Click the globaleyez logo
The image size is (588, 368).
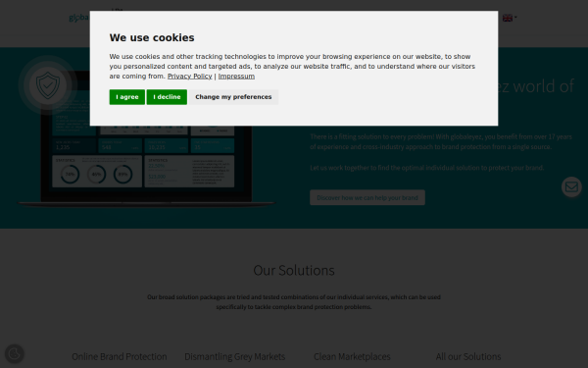tap(79, 18)
